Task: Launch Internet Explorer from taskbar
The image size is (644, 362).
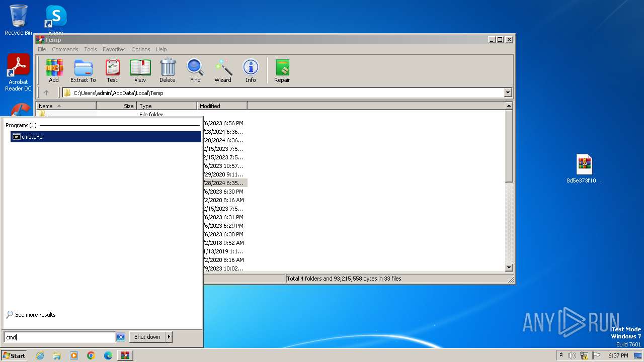Action: click(40, 355)
